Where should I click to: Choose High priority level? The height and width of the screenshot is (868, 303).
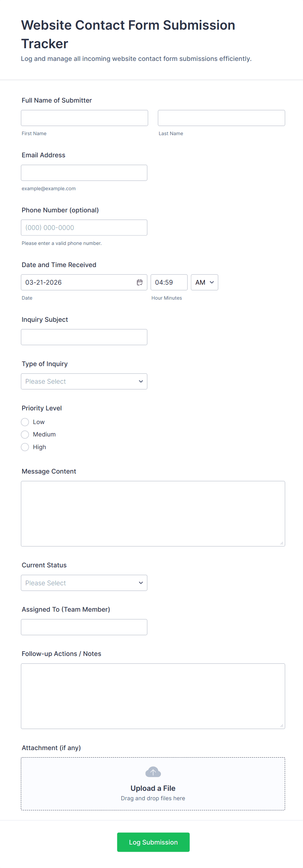coord(25,447)
